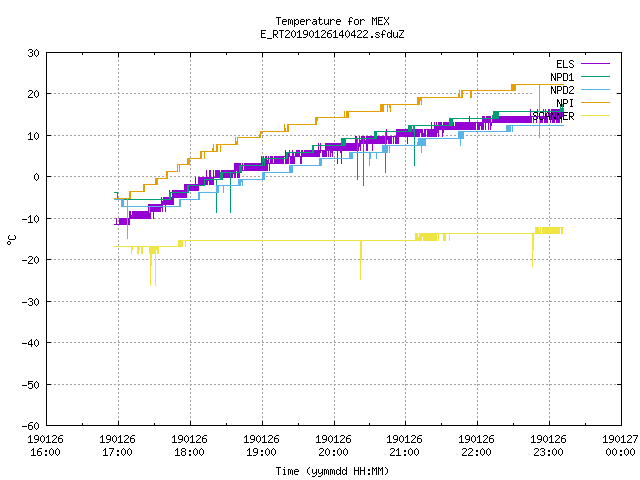Click the x-axis tick label 190126 22:00
This screenshot has width=640, height=480.
[476, 446]
